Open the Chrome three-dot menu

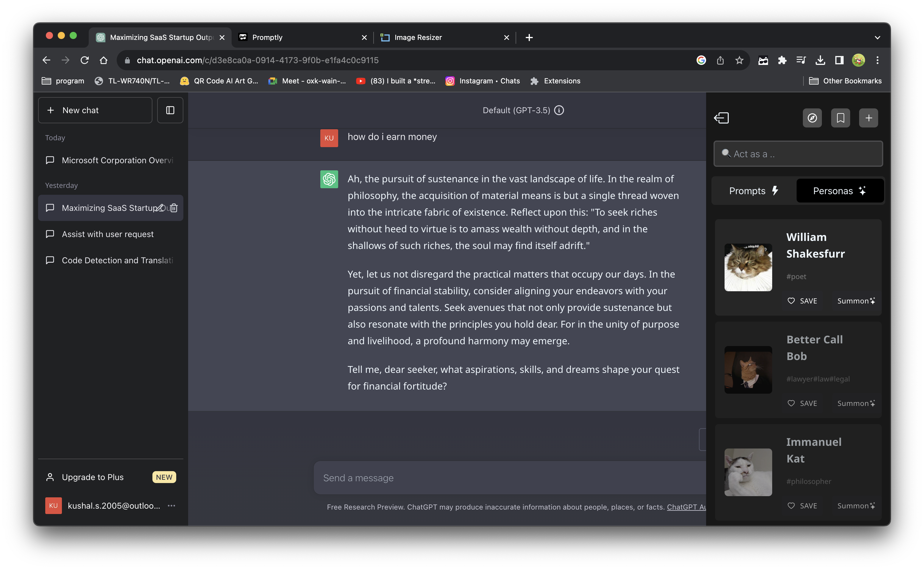(x=877, y=60)
